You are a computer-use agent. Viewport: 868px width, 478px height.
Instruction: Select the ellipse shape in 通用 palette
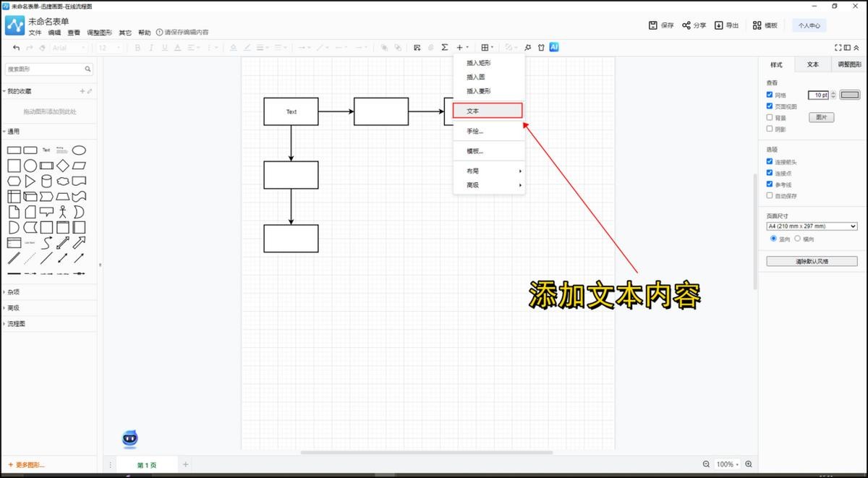pos(79,150)
